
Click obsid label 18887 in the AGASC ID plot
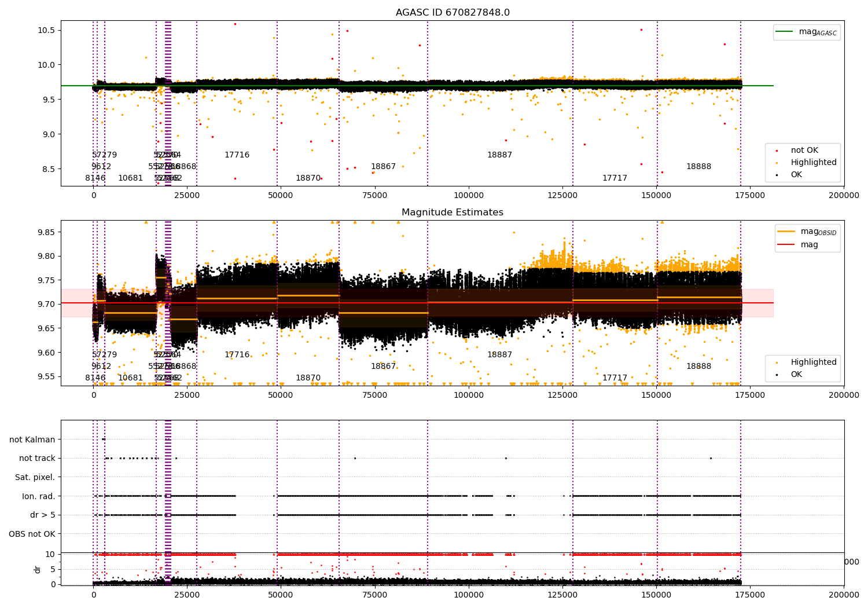[500, 155]
